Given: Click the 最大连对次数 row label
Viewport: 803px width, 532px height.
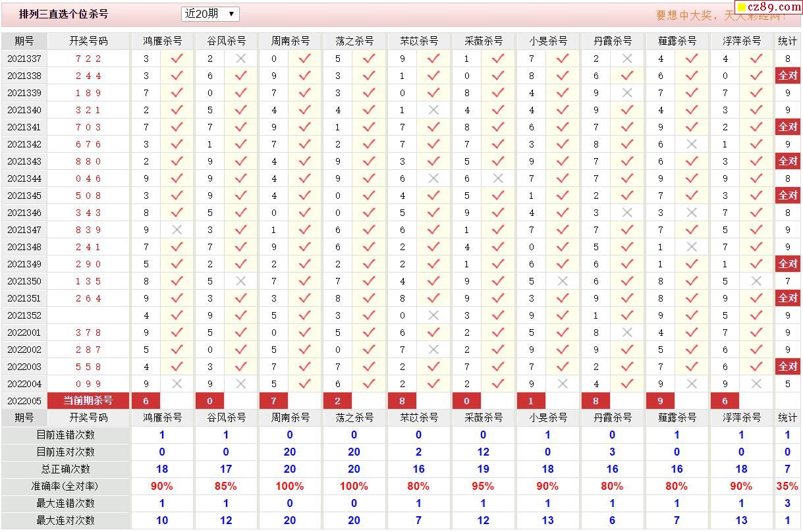Looking at the screenshot, I should 65,521.
